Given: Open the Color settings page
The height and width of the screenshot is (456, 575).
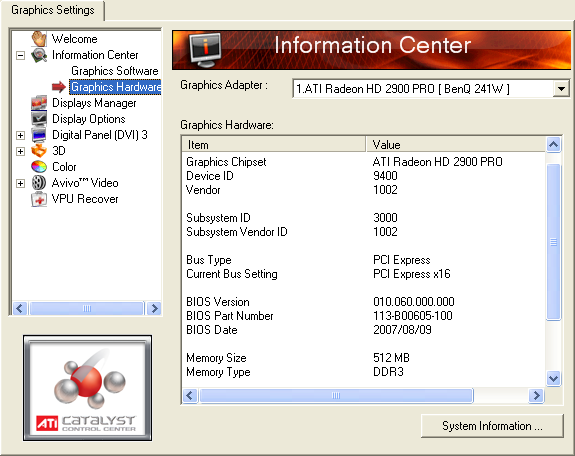Looking at the screenshot, I should [x=64, y=167].
